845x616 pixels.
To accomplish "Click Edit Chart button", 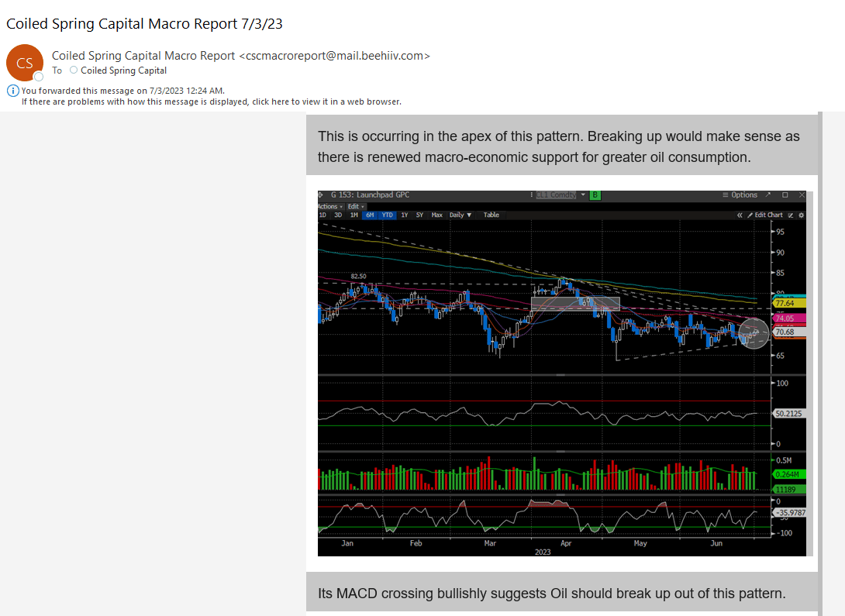I will click(x=764, y=215).
